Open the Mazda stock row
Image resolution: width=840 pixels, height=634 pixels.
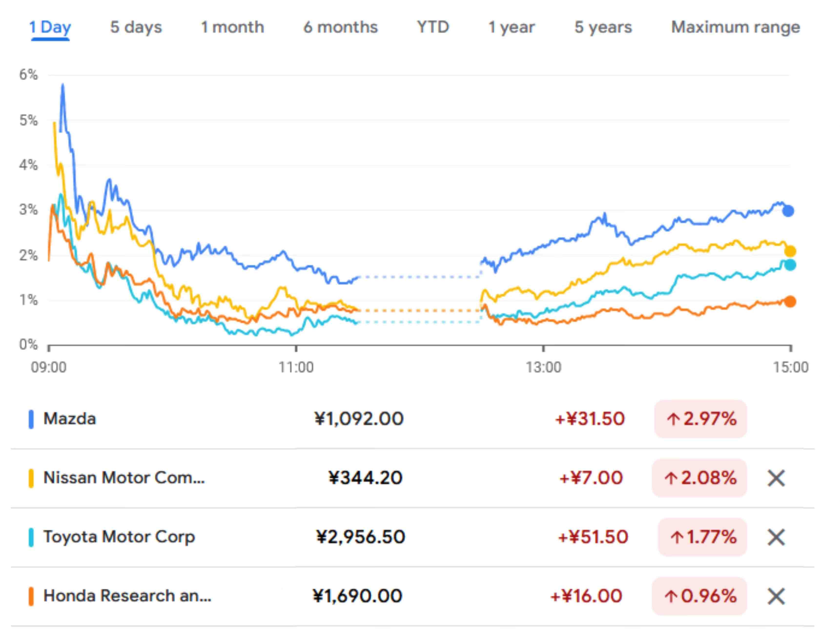(70, 419)
